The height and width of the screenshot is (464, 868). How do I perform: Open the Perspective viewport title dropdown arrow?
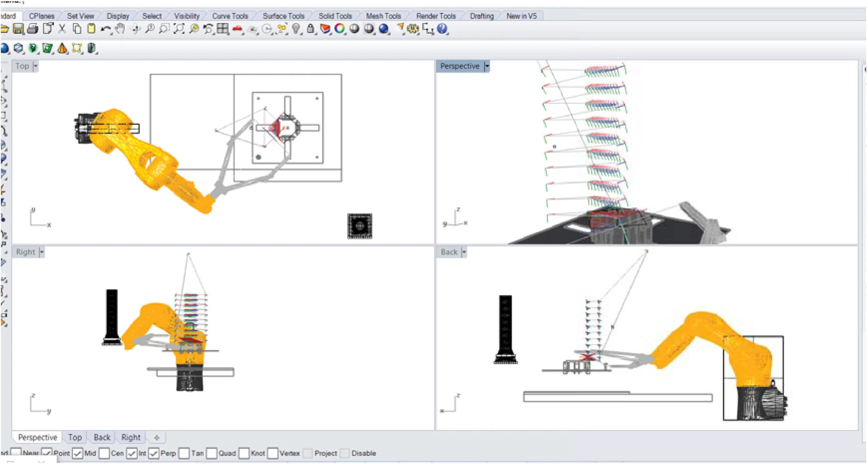tap(487, 66)
